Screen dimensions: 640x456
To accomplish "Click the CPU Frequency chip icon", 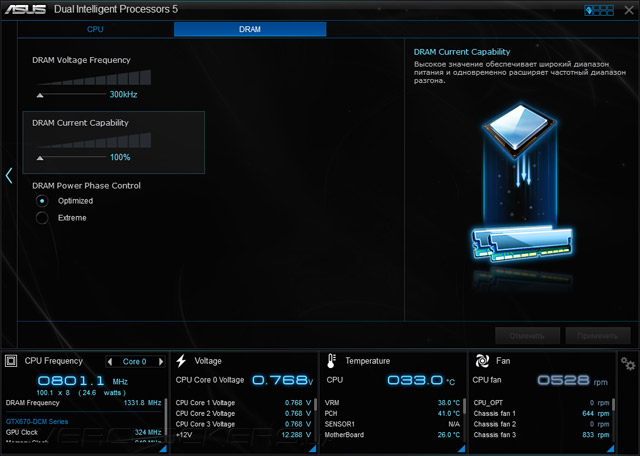I will [11, 361].
